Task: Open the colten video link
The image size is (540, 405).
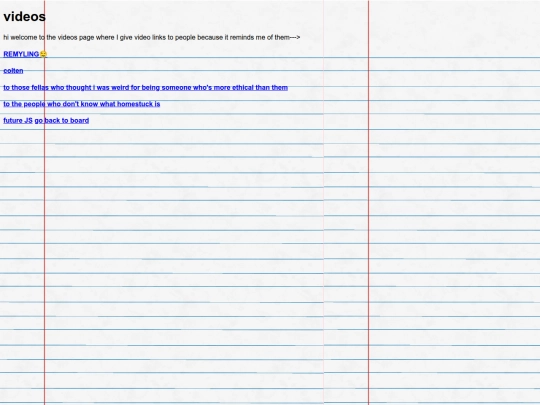Action: [13, 71]
